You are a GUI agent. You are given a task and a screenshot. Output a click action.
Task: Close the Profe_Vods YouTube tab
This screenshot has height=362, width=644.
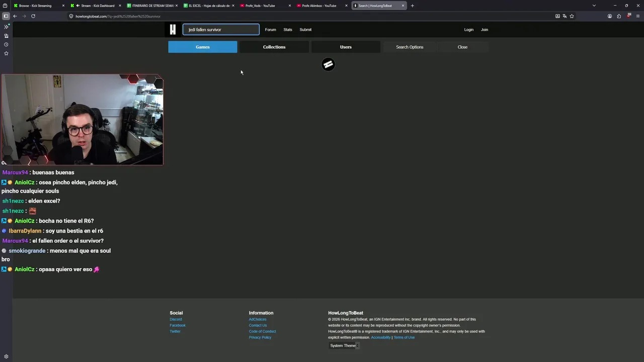coord(290,6)
